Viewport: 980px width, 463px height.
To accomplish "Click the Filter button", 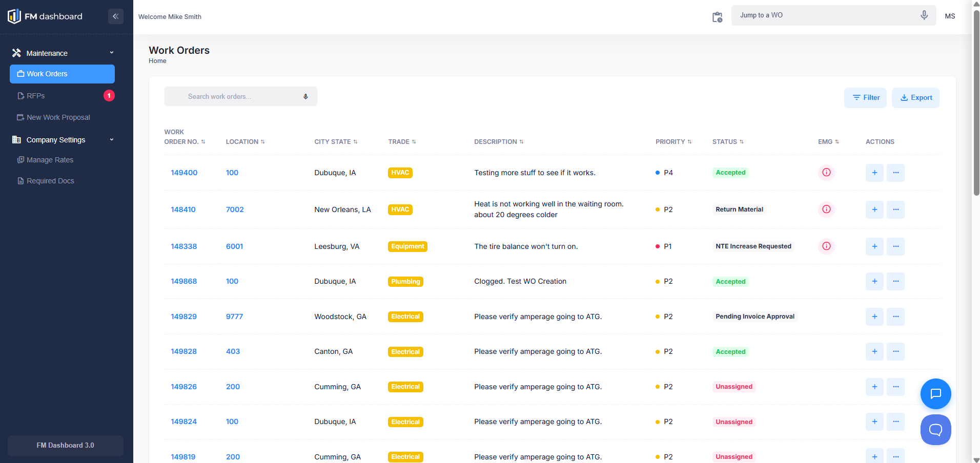I will coord(866,98).
